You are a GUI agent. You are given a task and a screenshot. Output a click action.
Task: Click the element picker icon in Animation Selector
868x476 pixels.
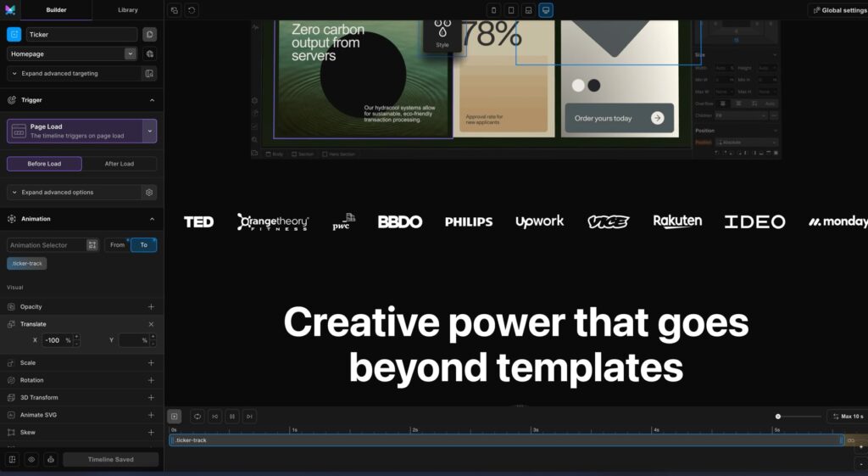click(x=92, y=245)
